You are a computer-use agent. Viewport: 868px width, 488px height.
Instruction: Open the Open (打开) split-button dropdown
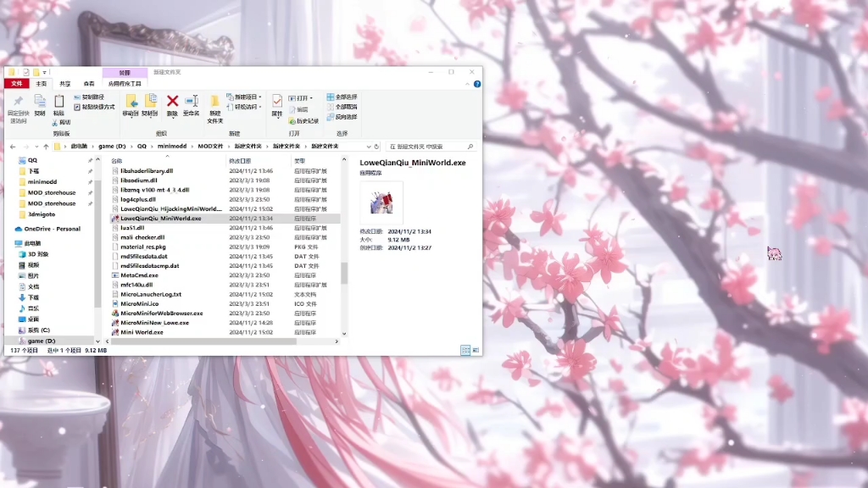[x=311, y=98]
